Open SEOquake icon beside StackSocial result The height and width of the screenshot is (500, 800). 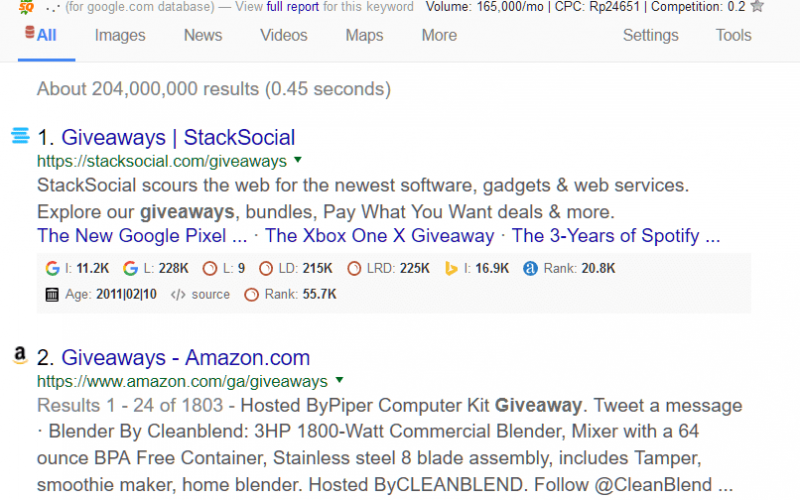coord(20,136)
